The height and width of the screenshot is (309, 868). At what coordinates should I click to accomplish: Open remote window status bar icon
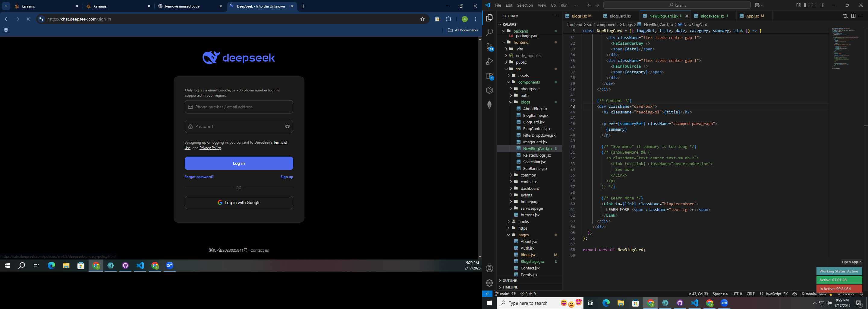tap(487, 294)
